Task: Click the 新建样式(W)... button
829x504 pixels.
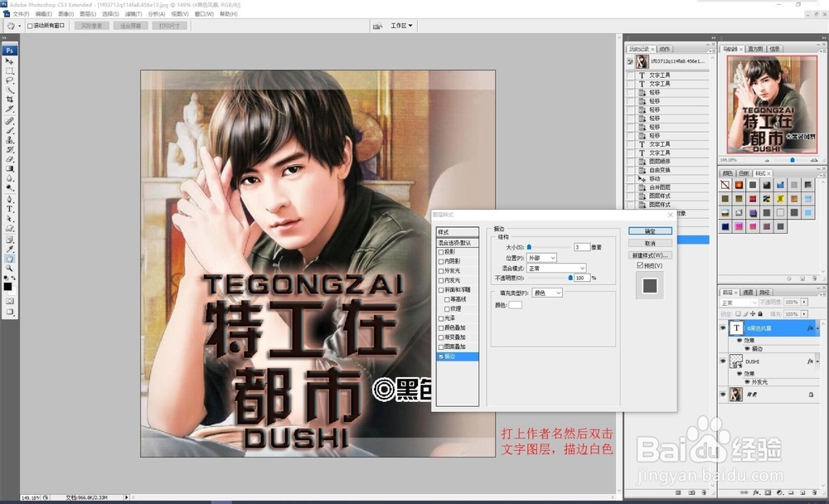Action: coord(650,255)
